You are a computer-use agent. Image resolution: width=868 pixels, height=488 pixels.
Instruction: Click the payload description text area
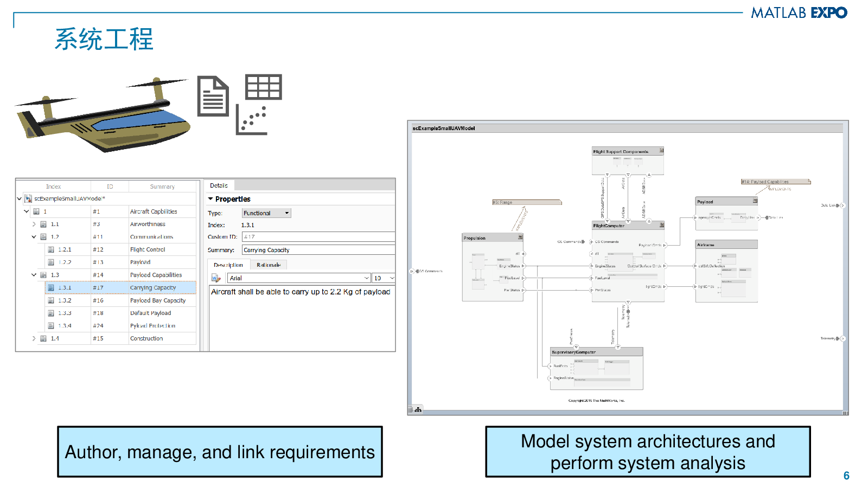[x=302, y=319]
